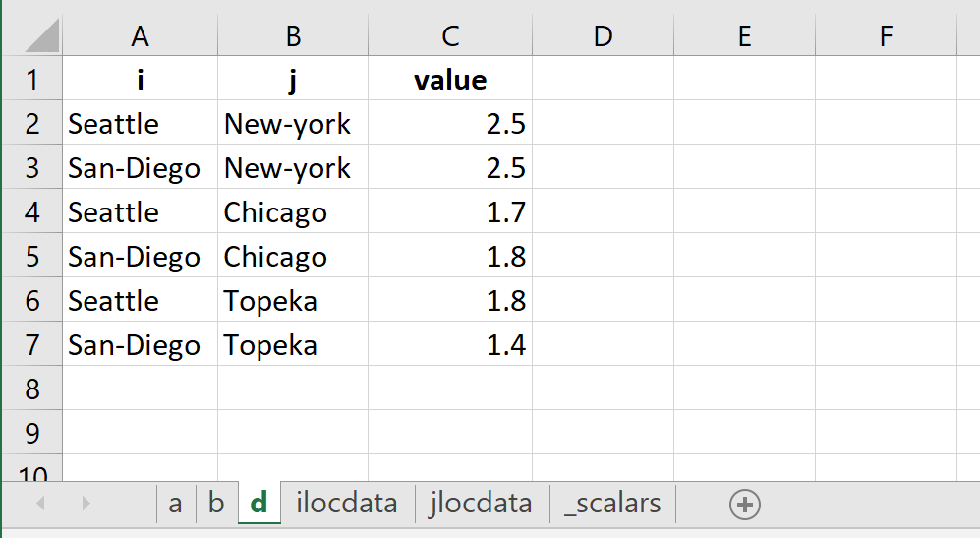Select cell B4 containing Chicago
Image resolution: width=980 pixels, height=538 pixels.
tap(293, 212)
